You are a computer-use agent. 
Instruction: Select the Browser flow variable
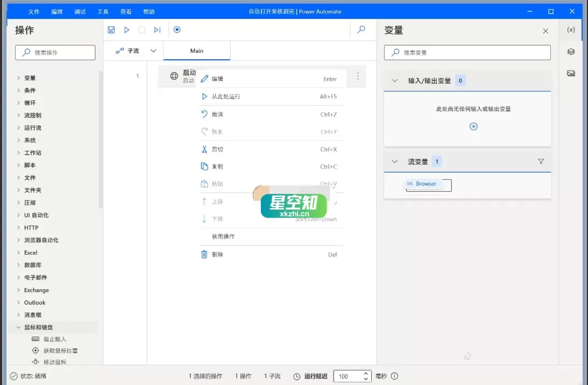[x=424, y=184]
